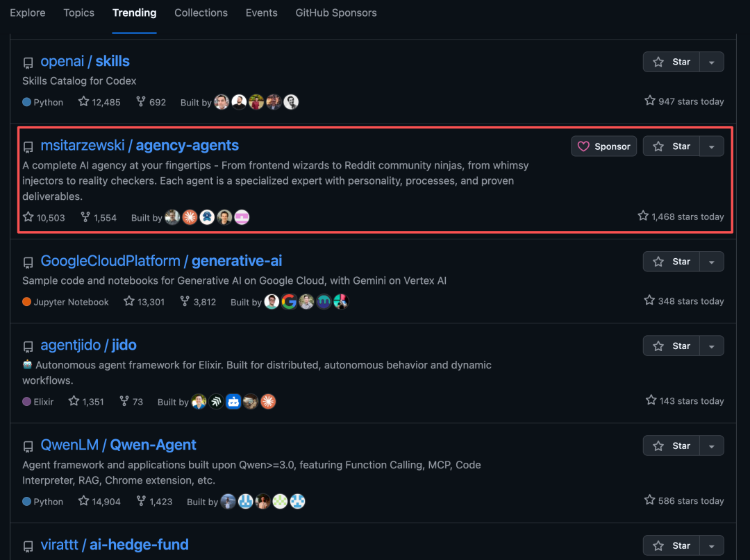The width and height of the screenshot is (750, 560).
Task: Click the repo icon beside generative-ai
Action: [28, 262]
